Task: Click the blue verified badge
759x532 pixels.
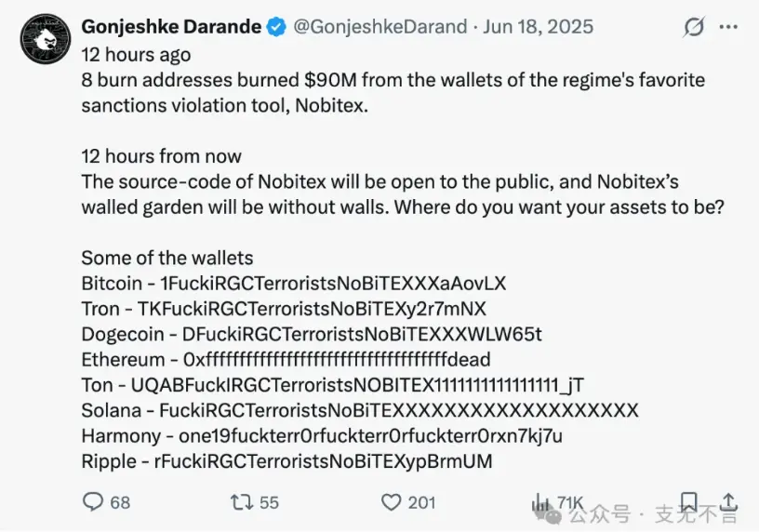Action: pos(276,27)
